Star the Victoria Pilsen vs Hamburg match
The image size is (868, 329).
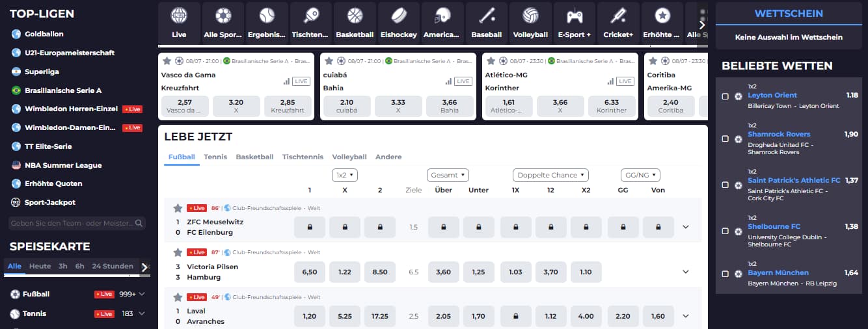tap(178, 252)
